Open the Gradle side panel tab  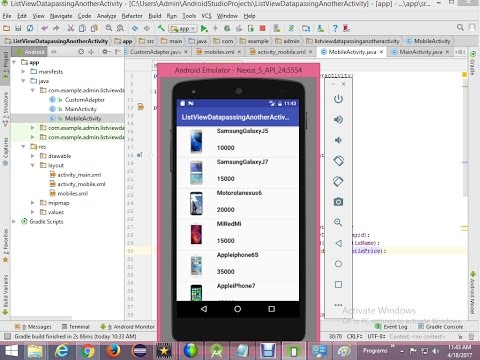point(473,63)
